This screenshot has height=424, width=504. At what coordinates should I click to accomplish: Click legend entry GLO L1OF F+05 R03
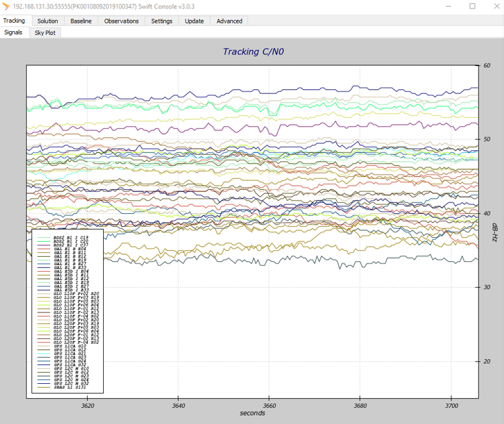68,301
